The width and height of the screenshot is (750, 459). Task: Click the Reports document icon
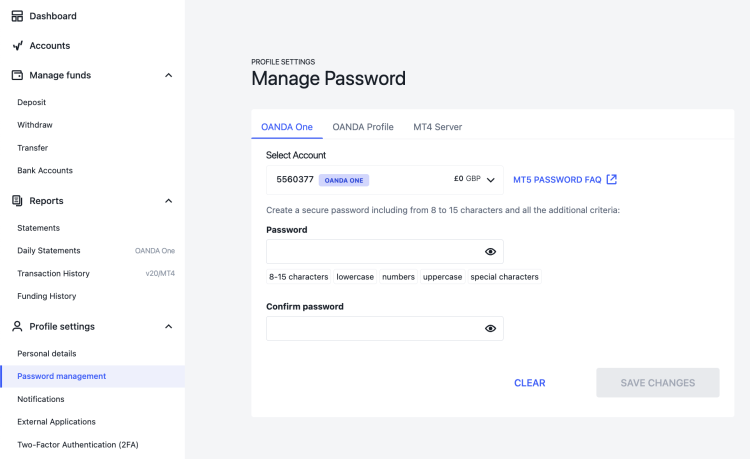pyautogui.click(x=17, y=201)
